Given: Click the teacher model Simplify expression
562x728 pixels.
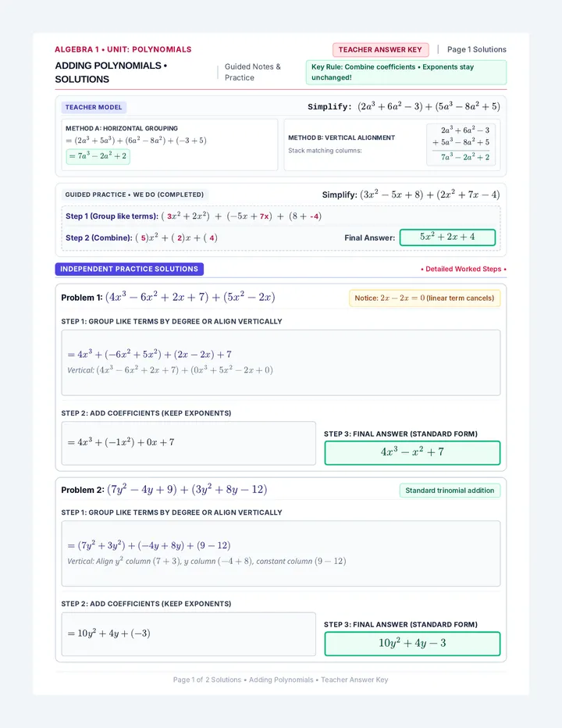Looking at the screenshot, I should (404, 107).
